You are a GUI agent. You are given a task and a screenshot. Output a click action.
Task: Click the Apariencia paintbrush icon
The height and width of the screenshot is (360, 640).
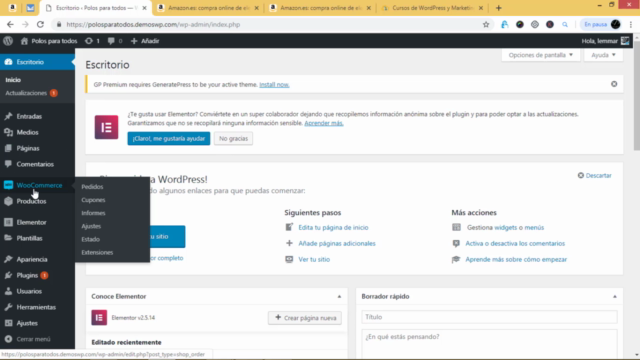8,259
